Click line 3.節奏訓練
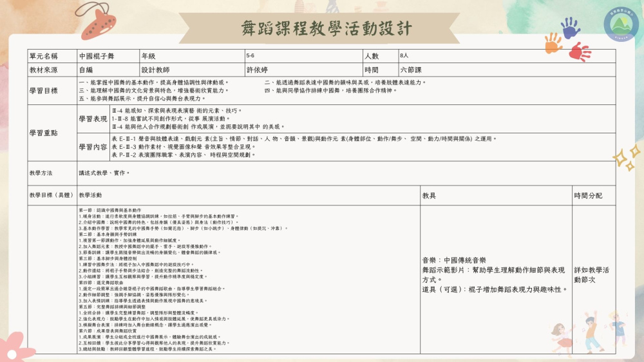 pos(150,252)
